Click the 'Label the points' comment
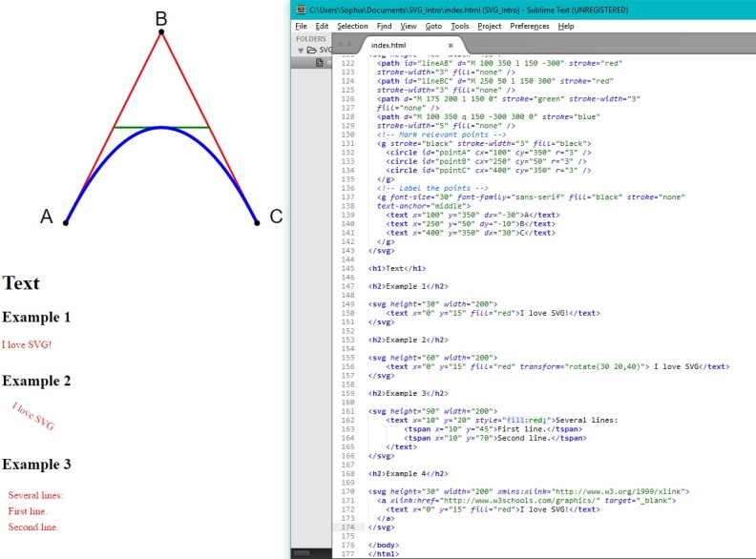The height and width of the screenshot is (559, 756). (x=432, y=189)
